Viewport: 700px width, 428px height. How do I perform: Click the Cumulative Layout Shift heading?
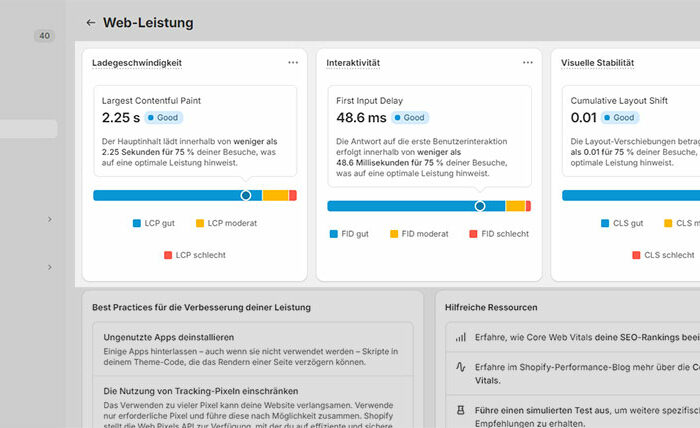click(619, 101)
